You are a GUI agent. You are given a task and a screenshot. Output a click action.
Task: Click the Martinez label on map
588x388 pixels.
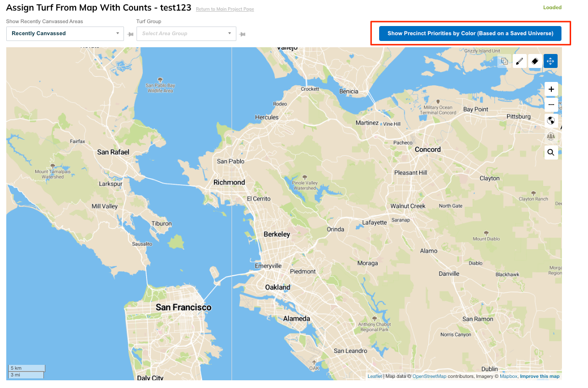click(367, 123)
